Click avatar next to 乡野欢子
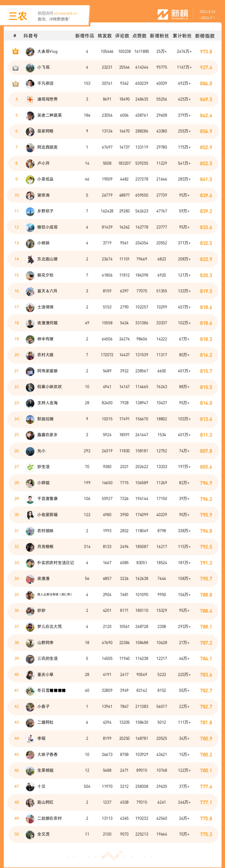This screenshot has height=868, width=225. coord(30,211)
